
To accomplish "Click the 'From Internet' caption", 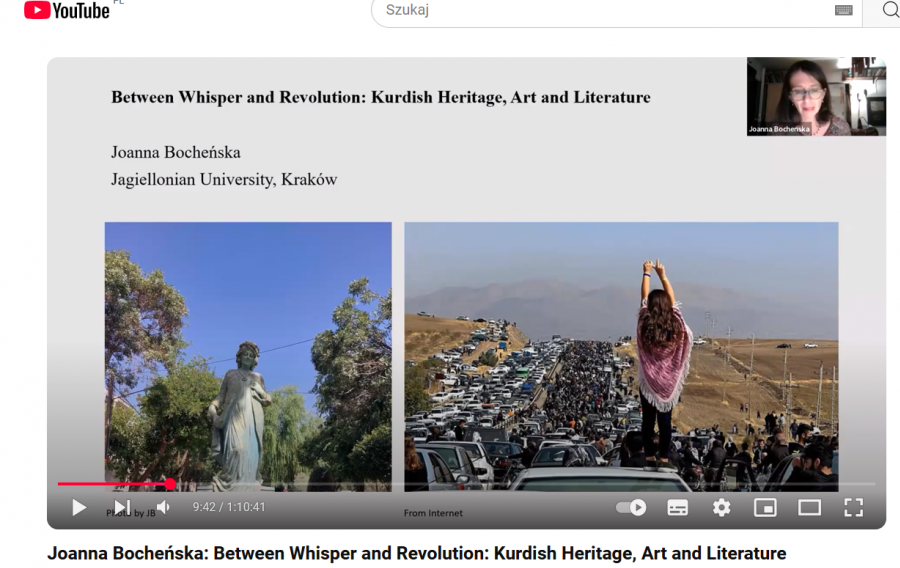I will (x=433, y=513).
